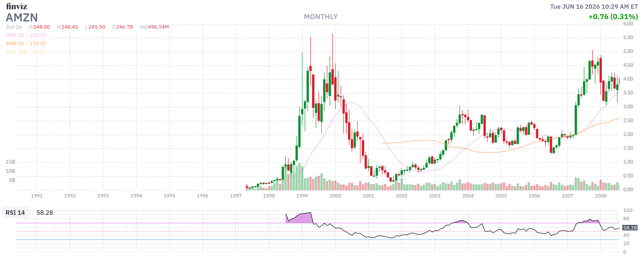Click the 5.00 price axis label
This screenshot has height=259, width=644.
[628, 51]
